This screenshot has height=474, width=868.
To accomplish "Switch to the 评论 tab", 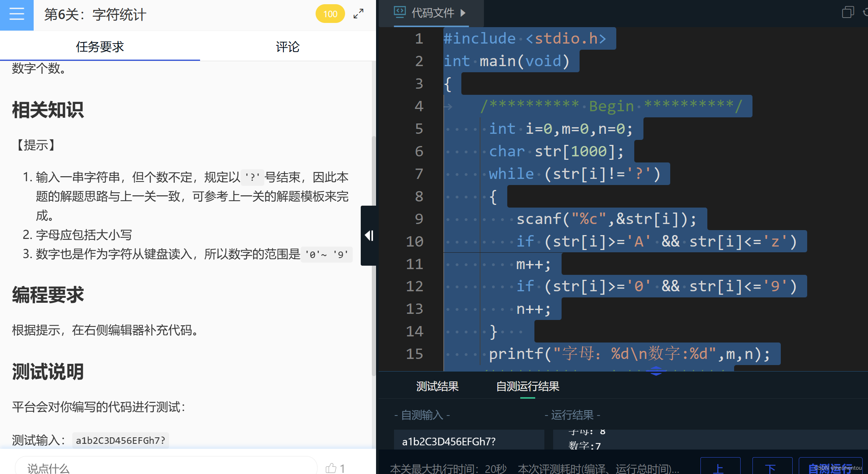I will coord(288,47).
